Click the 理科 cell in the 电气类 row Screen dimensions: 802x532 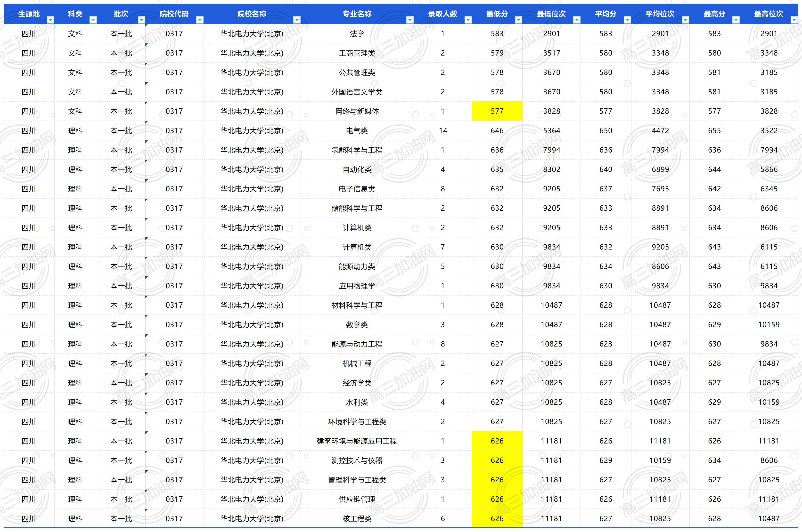pyautogui.click(x=75, y=131)
